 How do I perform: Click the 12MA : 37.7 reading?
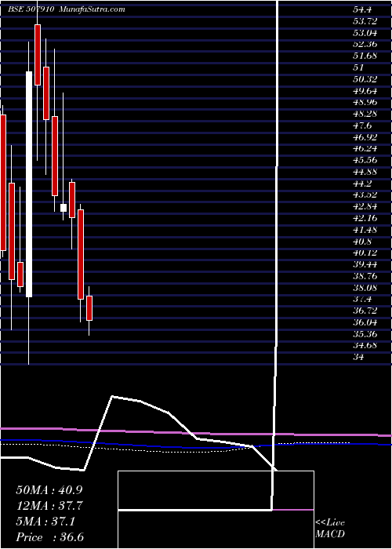[x=49, y=506]
